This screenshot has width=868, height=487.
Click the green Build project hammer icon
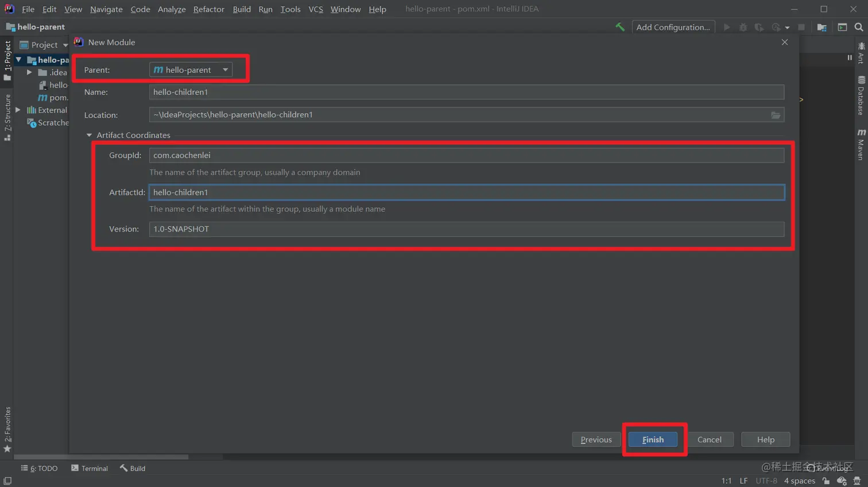click(620, 27)
